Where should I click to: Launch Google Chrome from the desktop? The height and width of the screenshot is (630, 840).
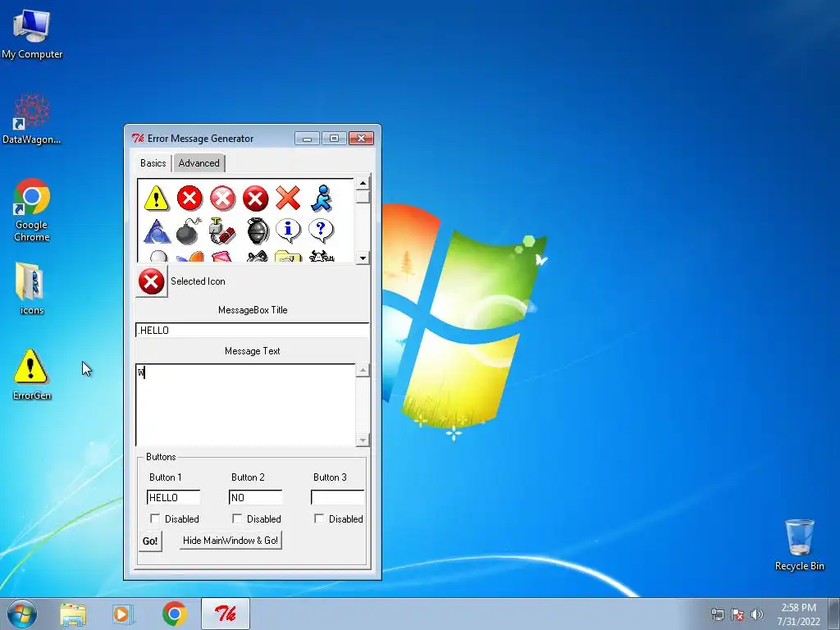click(x=32, y=209)
